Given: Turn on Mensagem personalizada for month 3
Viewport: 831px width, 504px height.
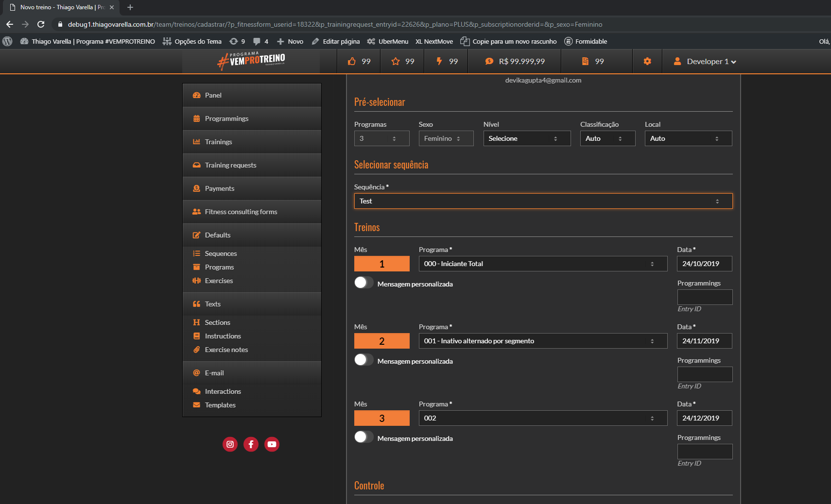Looking at the screenshot, I should pos(364,437).
